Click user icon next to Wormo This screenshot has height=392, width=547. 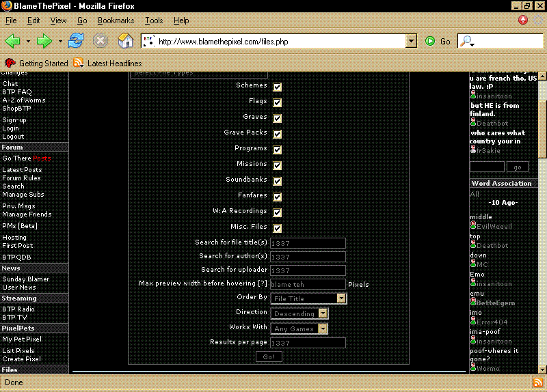coord(473,367)
